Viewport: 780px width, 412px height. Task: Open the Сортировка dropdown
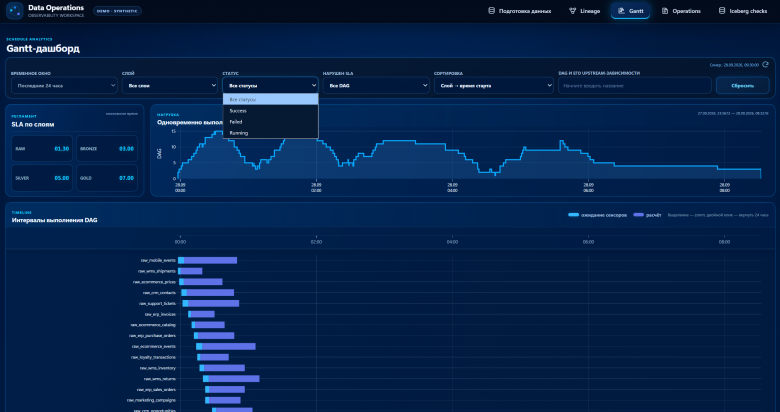[x=493, y=86]
